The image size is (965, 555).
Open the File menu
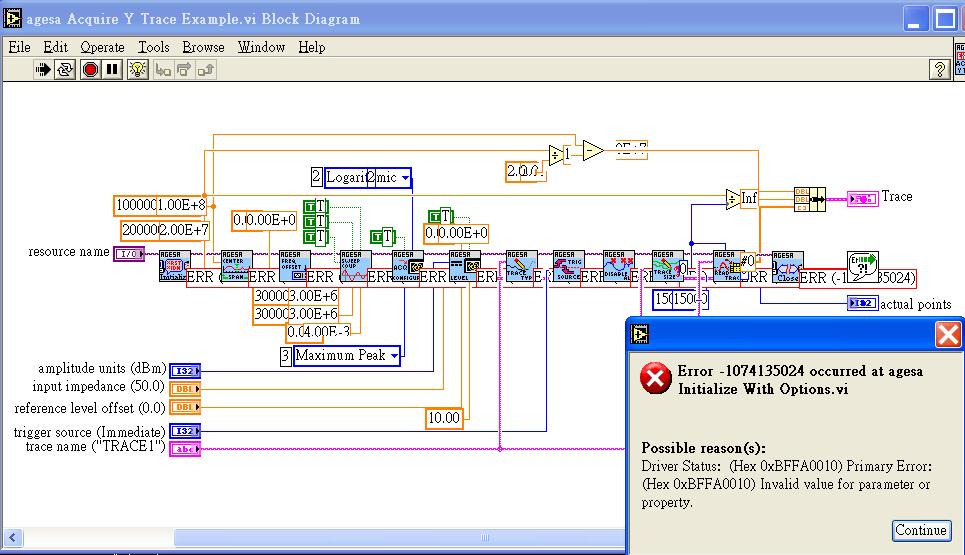click(19, 47)
